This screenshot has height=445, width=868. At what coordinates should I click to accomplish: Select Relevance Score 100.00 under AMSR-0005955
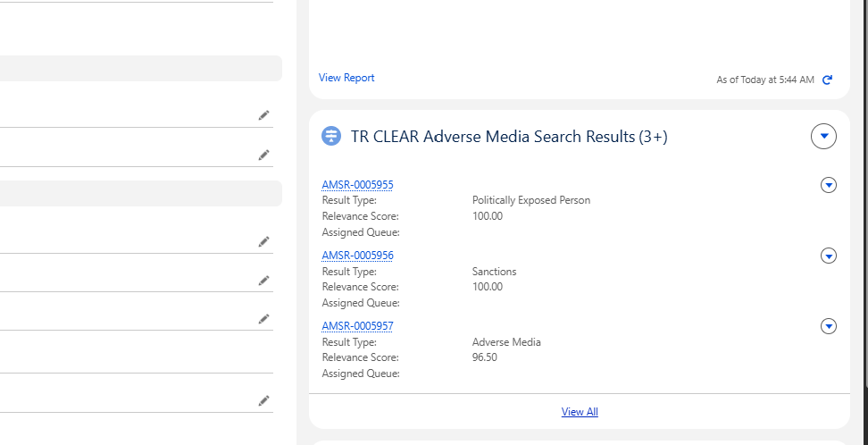tap(488, 216)
